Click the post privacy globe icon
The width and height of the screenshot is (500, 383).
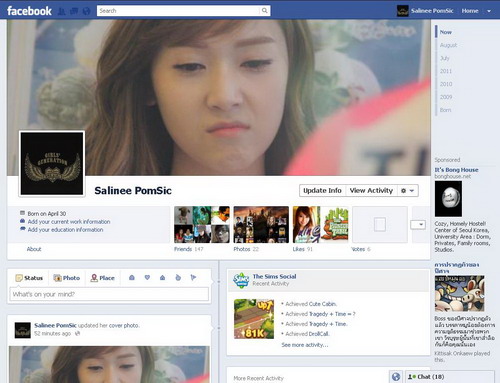click(x=77, y=333)
